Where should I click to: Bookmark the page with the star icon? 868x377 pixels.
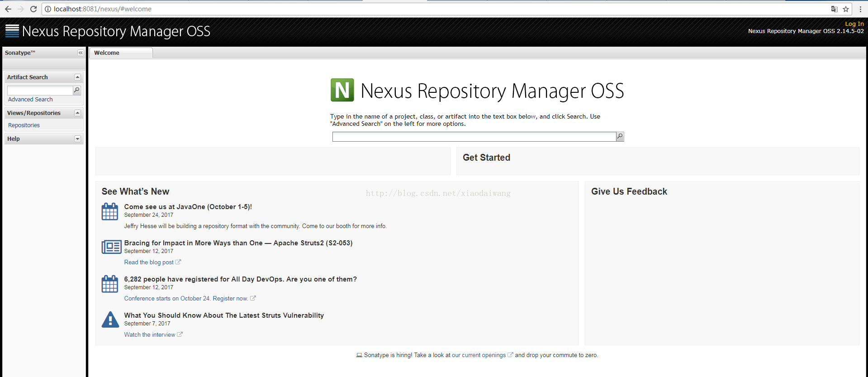pyautogui.click(x=846, y=9)
